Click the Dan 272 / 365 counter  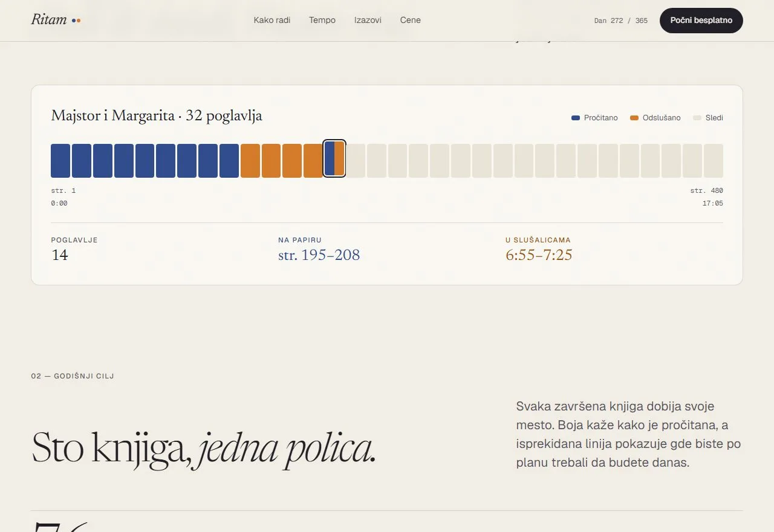[621, 21]
